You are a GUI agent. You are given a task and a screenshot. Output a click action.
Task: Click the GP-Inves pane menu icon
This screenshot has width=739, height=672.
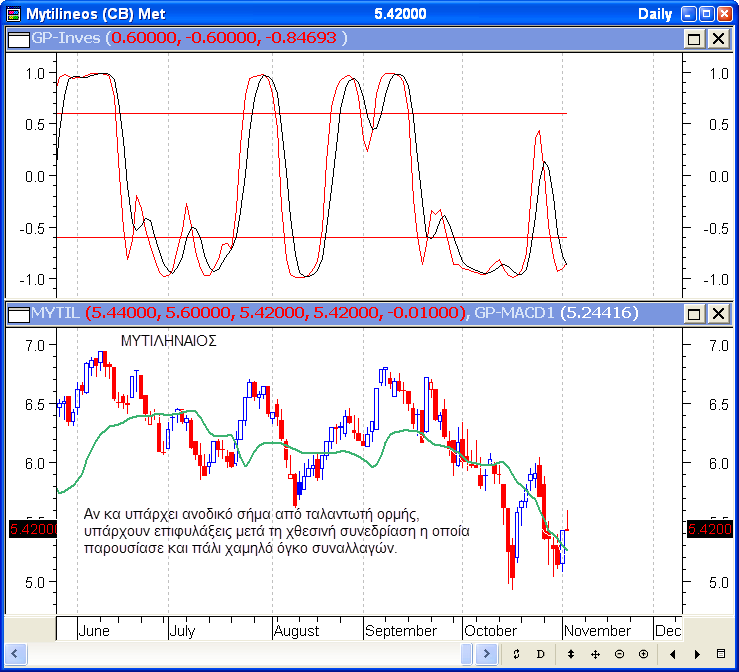click(x=18, y=38)
